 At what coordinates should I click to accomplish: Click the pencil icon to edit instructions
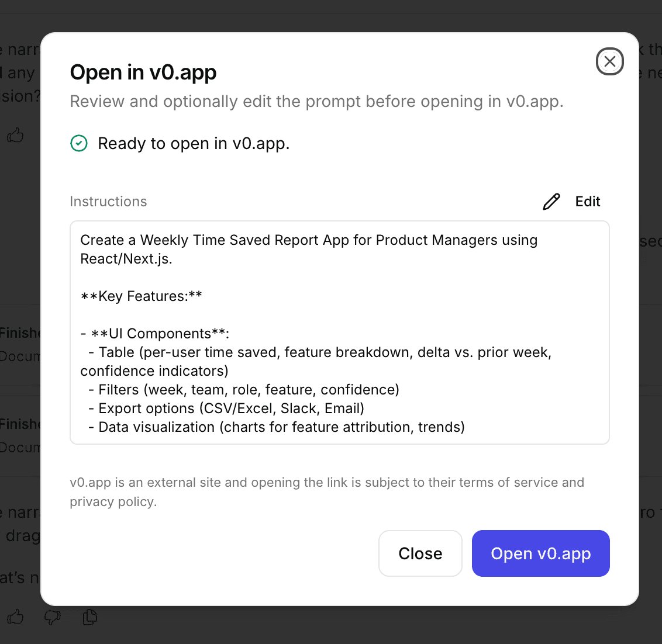click(x=551, y=200)
